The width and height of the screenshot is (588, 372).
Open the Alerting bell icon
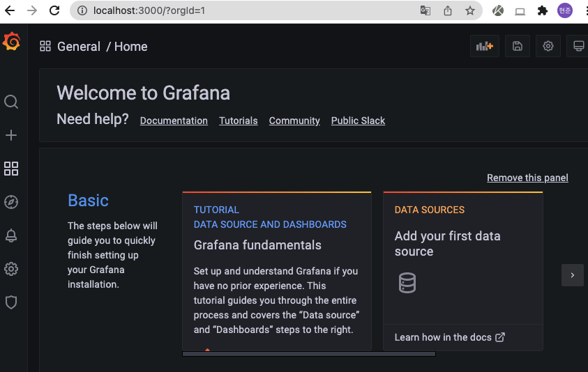[x=11, y=235]
